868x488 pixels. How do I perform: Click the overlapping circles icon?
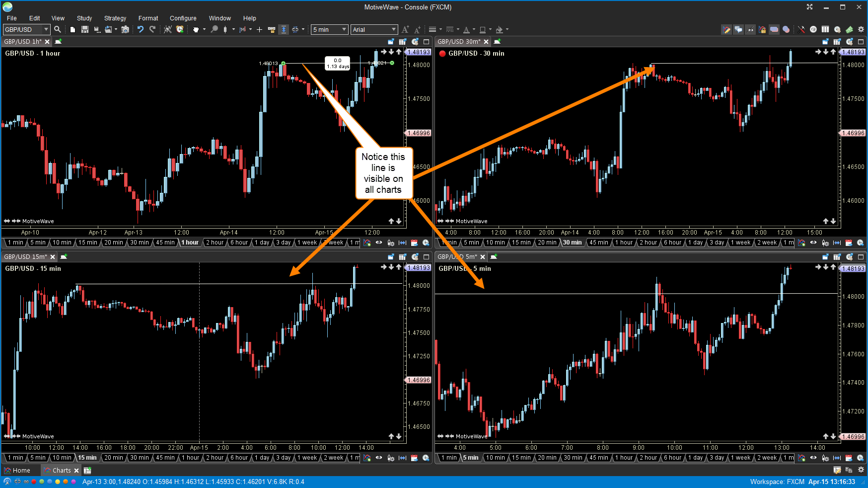786,29
